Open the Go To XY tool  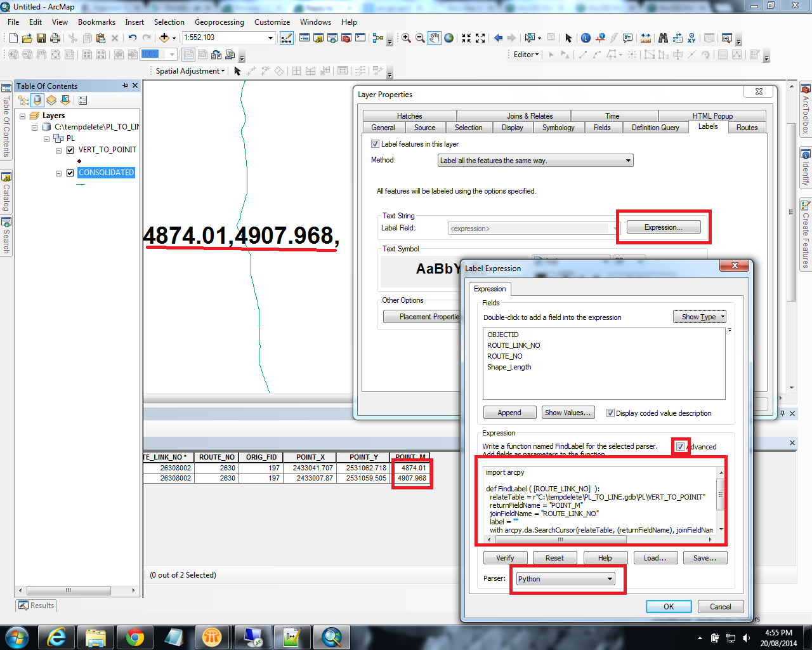point(691,38)
